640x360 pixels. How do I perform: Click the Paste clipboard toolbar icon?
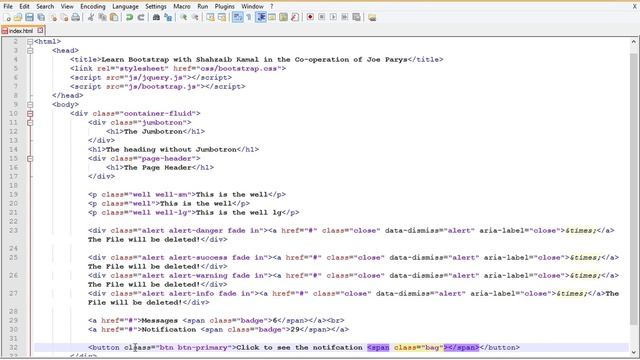pyautogui.click(x=114, y=17)
